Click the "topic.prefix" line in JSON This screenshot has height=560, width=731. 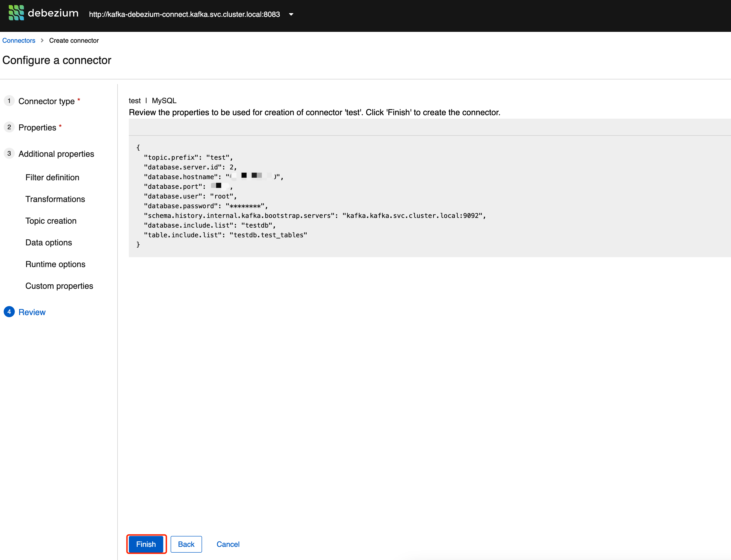[x=188, y=157]
